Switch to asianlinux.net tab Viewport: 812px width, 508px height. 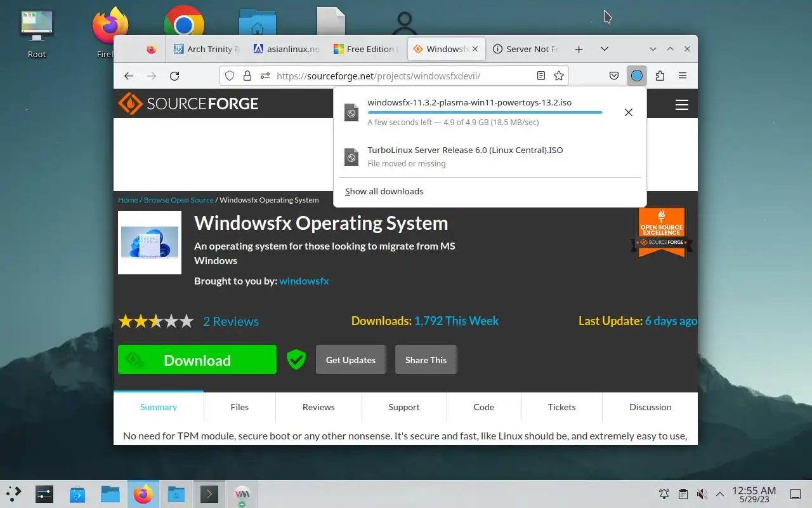coord(286,49)
